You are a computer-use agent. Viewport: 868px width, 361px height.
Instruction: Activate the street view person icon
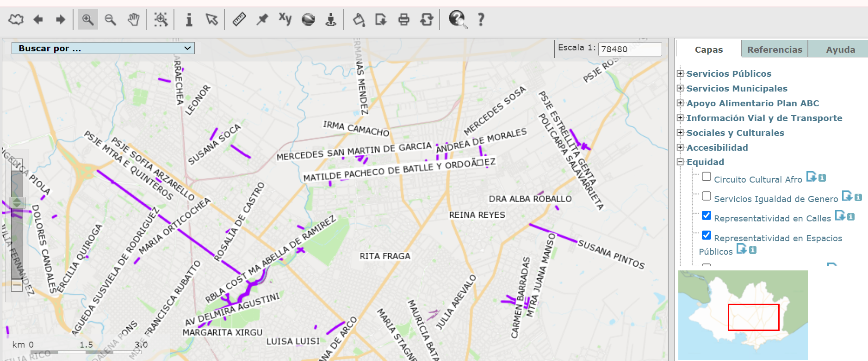coord(331,19)
